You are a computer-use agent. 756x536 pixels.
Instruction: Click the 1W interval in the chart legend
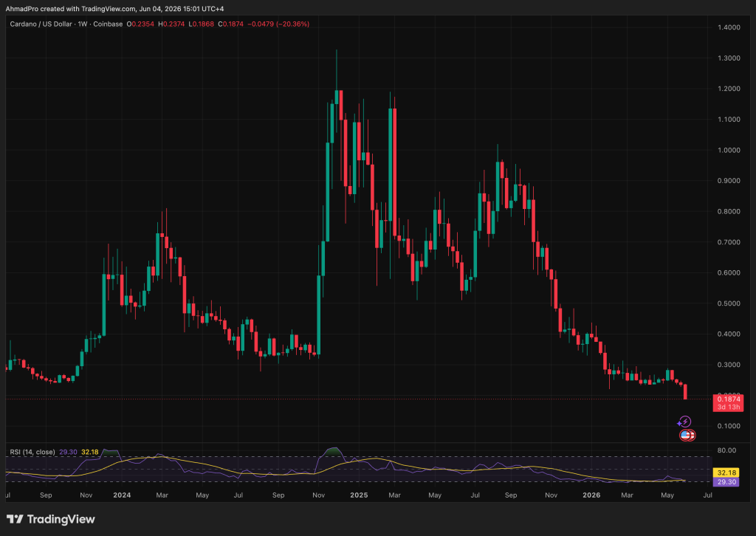(83, 24)
